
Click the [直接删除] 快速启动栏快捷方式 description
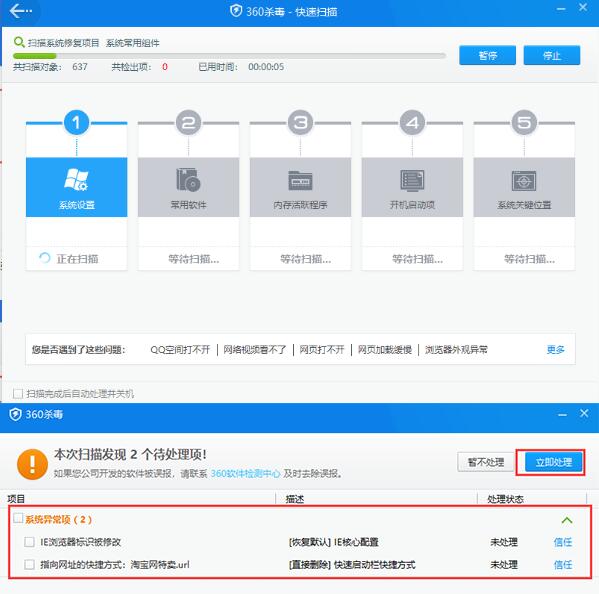[352, 565]
